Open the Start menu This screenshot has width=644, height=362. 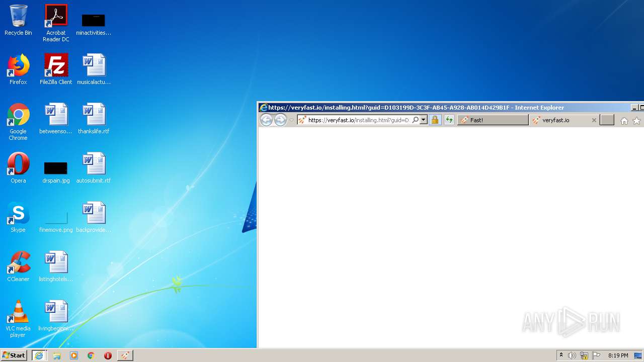(x=14, y=355)
